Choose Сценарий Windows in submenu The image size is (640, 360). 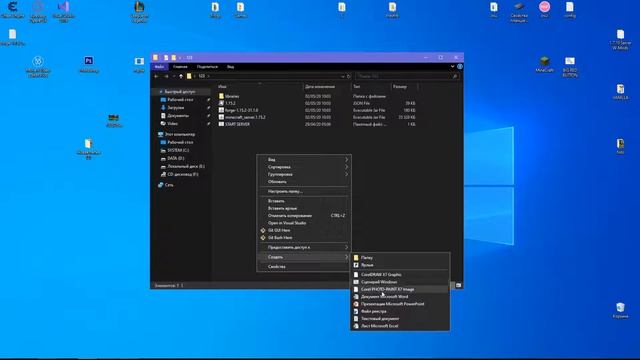(400, 282)
